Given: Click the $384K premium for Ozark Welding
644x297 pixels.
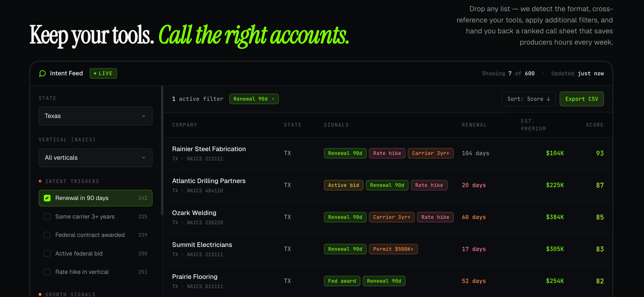Looking at the screenshot, I should click(555, 217).
